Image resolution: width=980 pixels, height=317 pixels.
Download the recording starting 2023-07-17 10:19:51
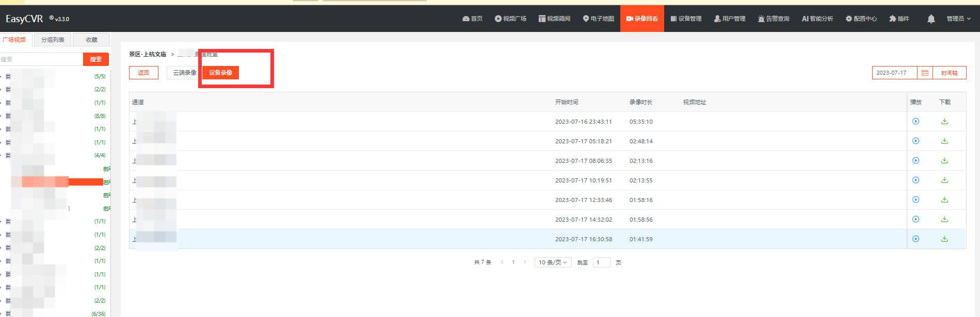tap(944, 180)
